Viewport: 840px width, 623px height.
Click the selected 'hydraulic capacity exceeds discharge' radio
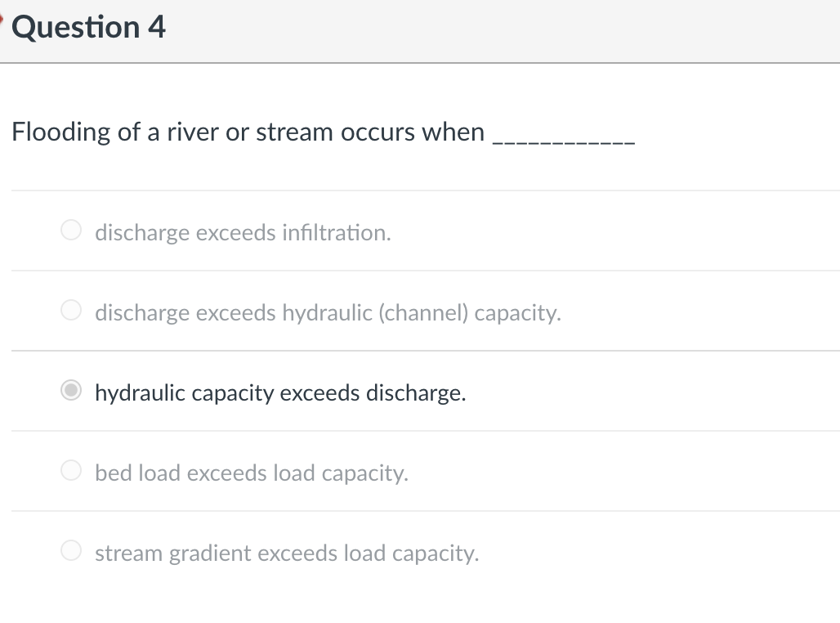click(x=72, y=392)
